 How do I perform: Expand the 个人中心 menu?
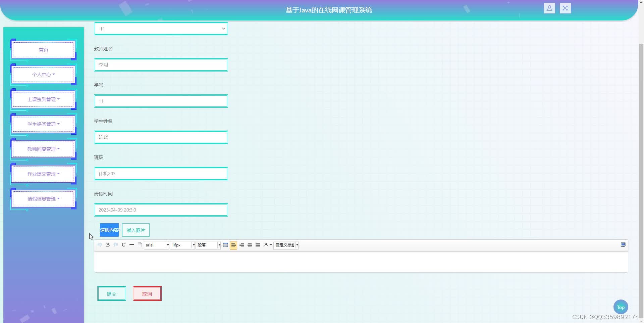point(44,75)
